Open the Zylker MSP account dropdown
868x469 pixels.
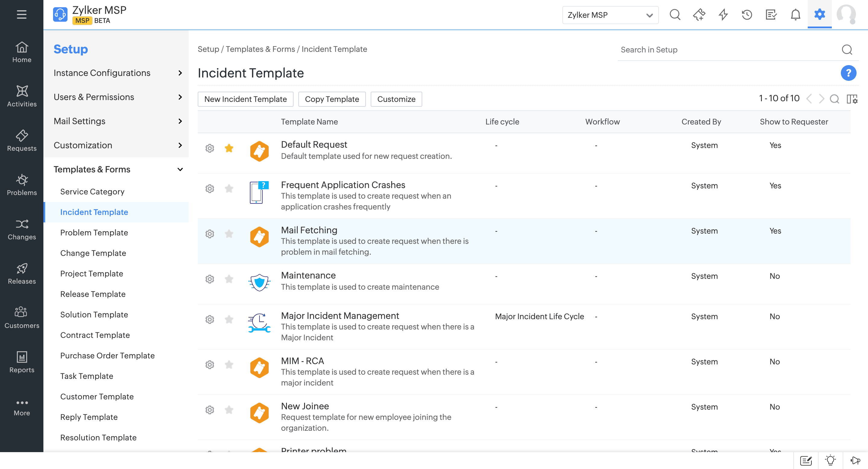pyautogui.click(x=610, y=15)
